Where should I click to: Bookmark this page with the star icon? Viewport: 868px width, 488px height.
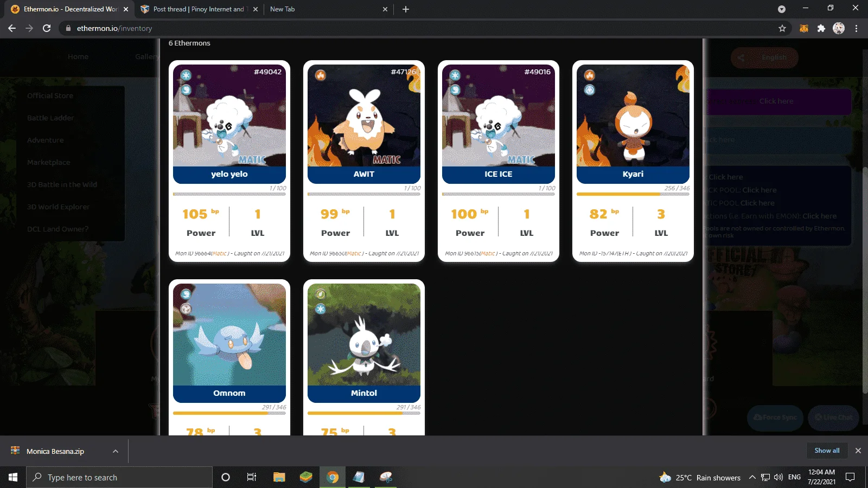[782, 28]
